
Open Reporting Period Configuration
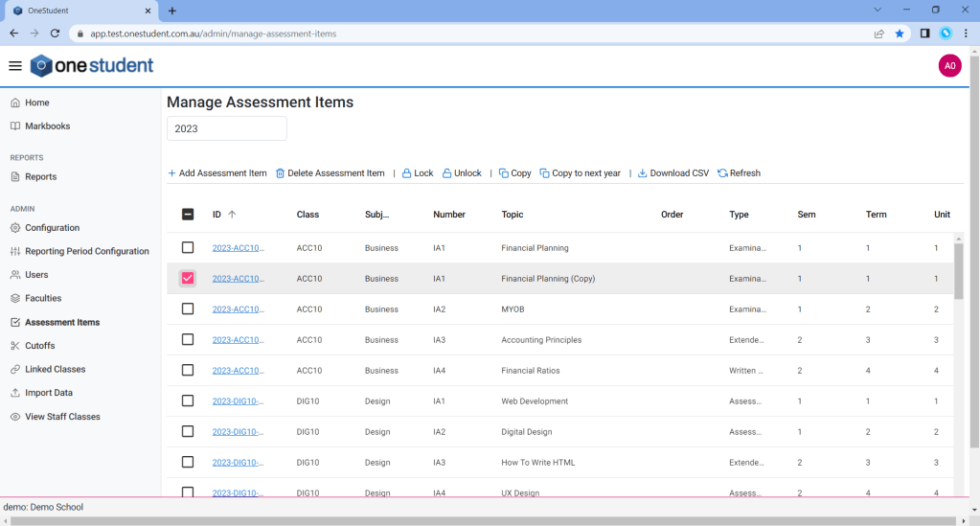(86, 252)
